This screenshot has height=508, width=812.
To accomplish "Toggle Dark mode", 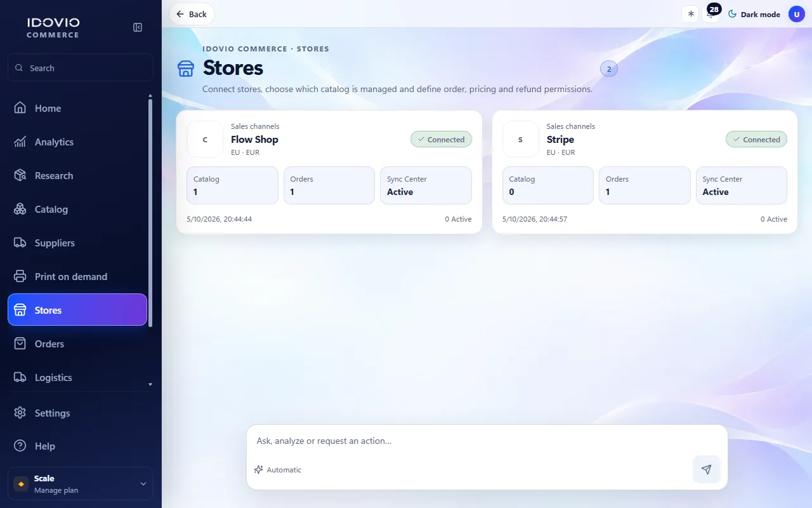I will (754, 14).
